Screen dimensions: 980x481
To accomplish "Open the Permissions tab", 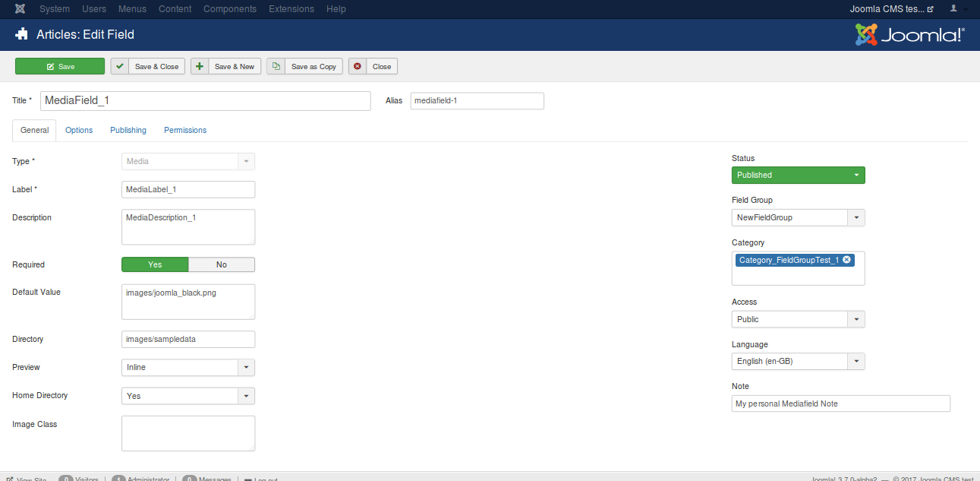I will click(x=185, y=131).
